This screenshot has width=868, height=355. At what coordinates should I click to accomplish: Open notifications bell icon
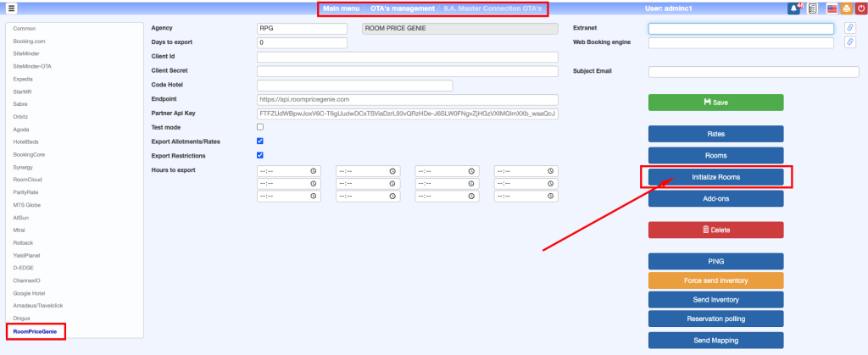(793, 8)
